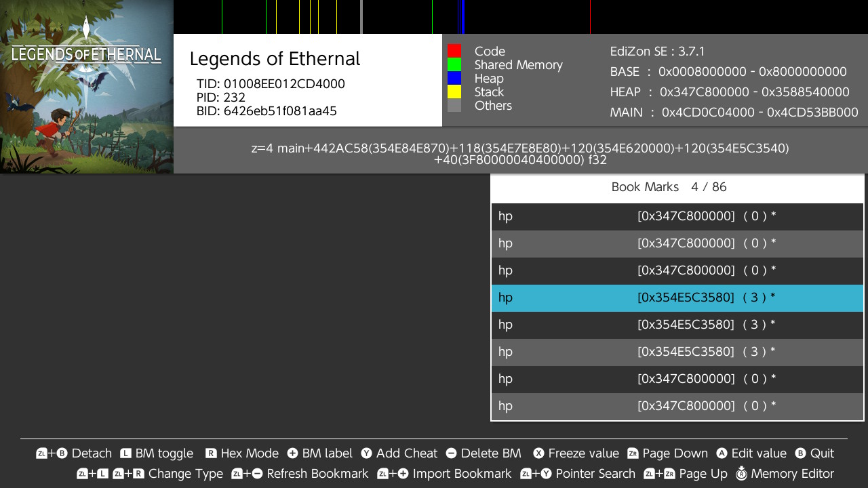This screenshot has width=868, height=488.
Task: Click the EdiZon SE : 3.7.1 version text
Action: [x=658, y=52]
